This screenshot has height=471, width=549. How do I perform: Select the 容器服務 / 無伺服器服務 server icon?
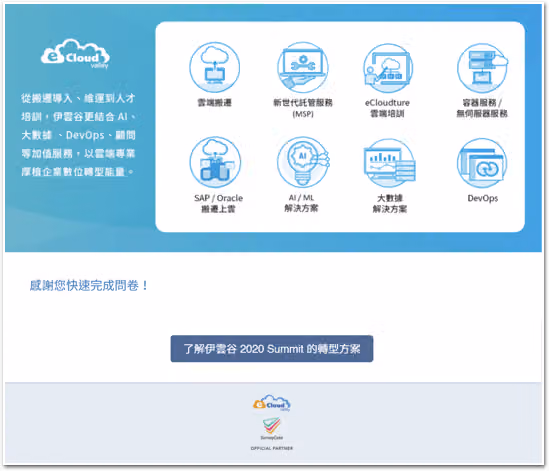pyautogui.click(x=482, y=68)
